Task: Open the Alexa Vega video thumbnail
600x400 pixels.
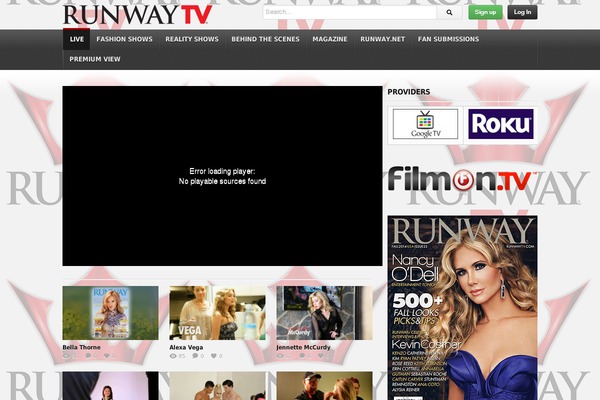Action: click(217, 313)
